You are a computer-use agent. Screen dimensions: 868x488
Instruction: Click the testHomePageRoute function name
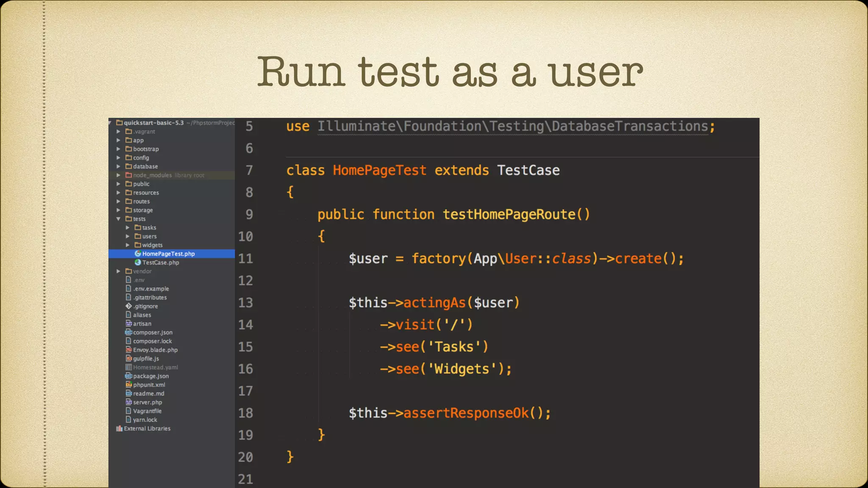509,214
